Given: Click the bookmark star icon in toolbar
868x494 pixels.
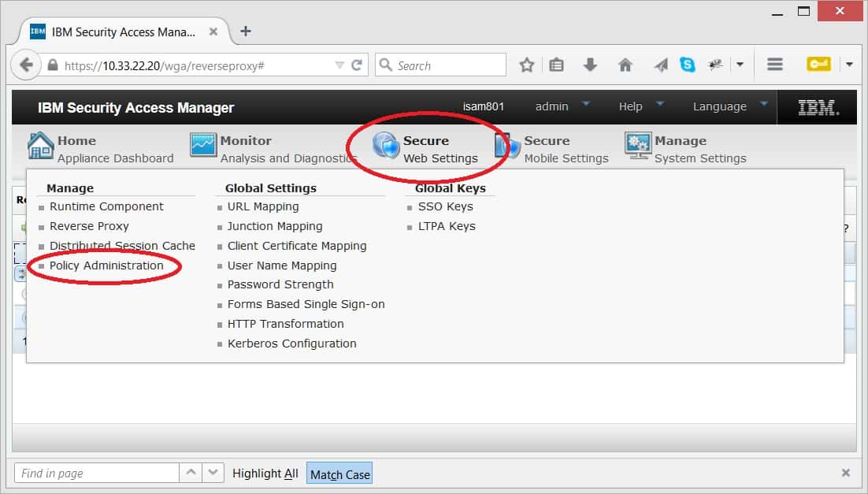Looking at the screenshot, I should [x=527, y=65].
